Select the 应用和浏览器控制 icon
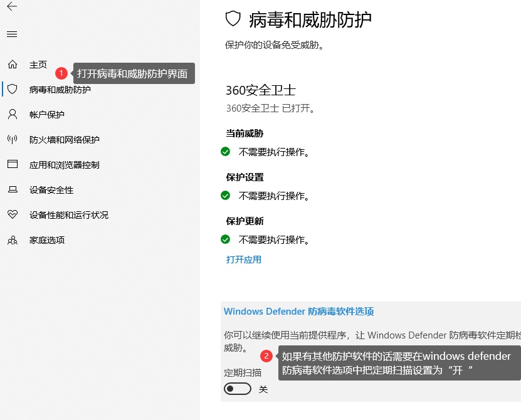The width and height of the screenshot is (521, 420). pos(12,164)
